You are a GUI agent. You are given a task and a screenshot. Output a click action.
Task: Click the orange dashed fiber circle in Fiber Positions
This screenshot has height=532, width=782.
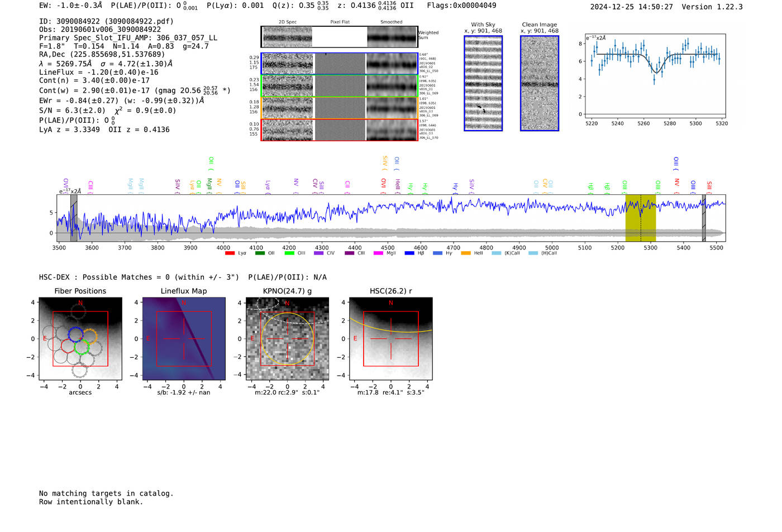point(89,337)
